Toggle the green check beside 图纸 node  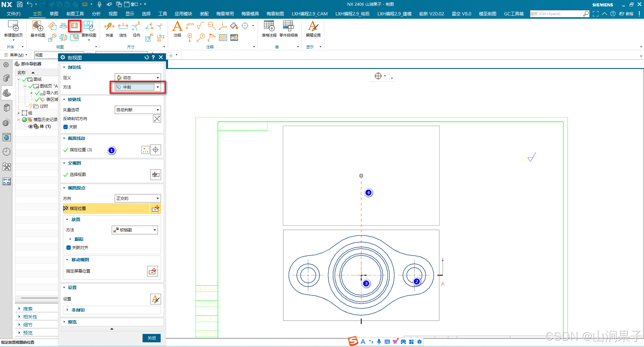coord(24,79)
